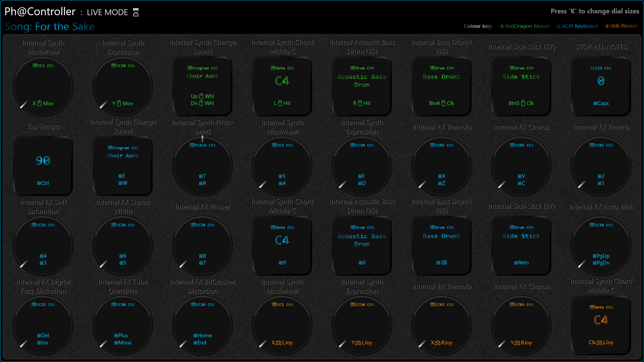Image resolution: width=644 pixels, height=362 pixels.
Task: Click the CC26 BitCrusher Distortion dial
Action: (202, 326)
